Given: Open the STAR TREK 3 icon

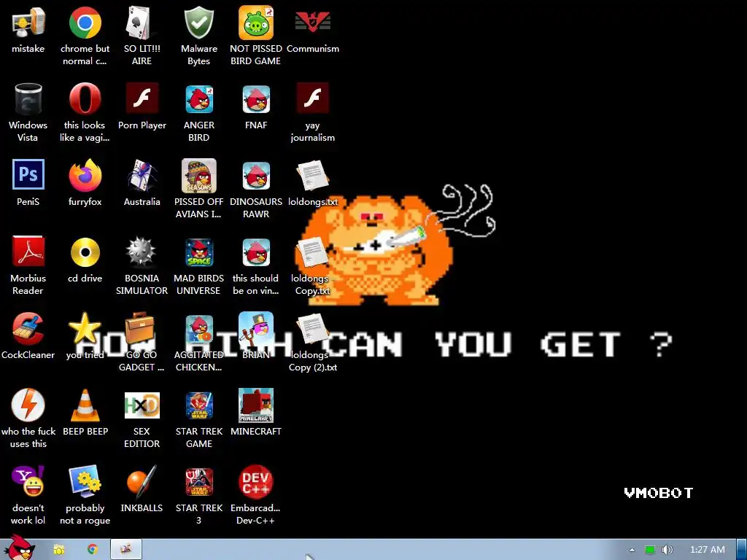Looking at the screenshot, I should 198,482.
